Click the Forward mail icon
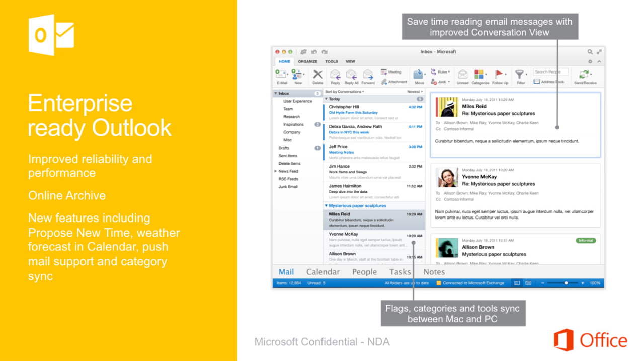Image resolution: width=644 pixels, height=361 pixels. tap(368, 75)
